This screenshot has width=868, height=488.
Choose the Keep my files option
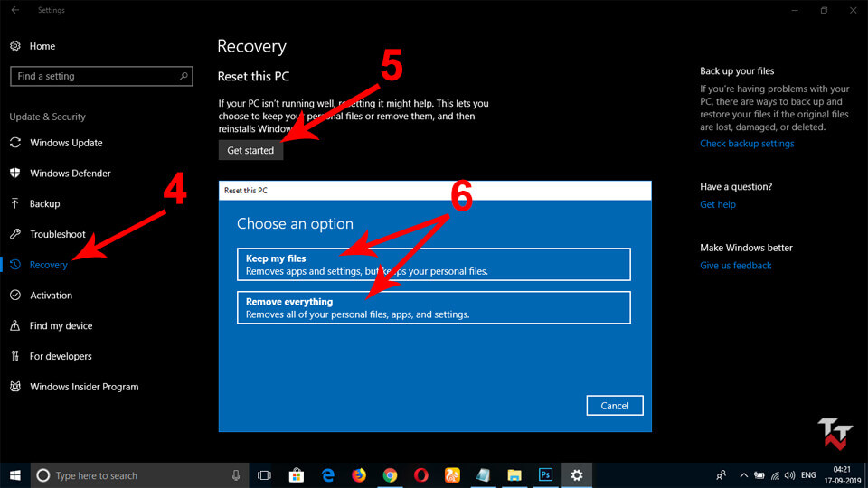(x=433, y=265)
